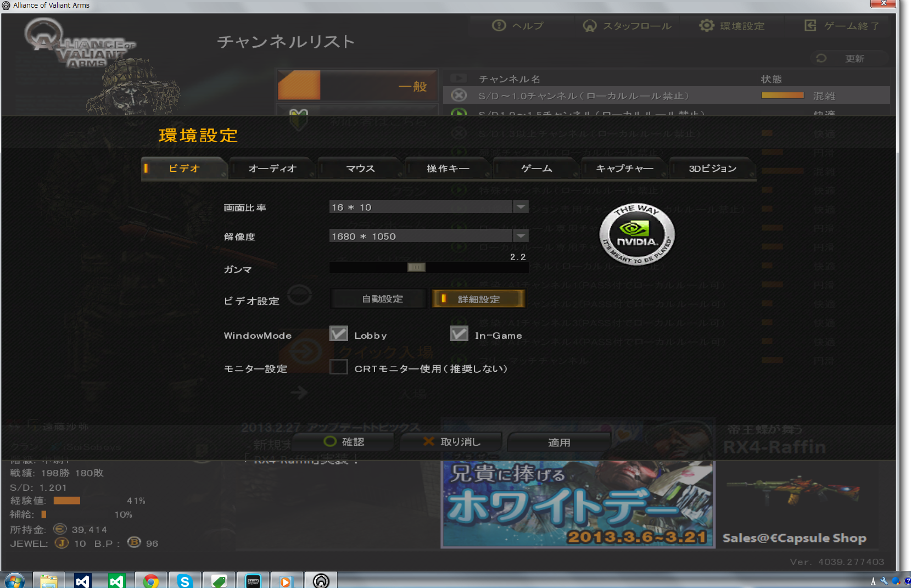Click the ヘルプ button
Screen dimensions: 911x588
(518, 26)
